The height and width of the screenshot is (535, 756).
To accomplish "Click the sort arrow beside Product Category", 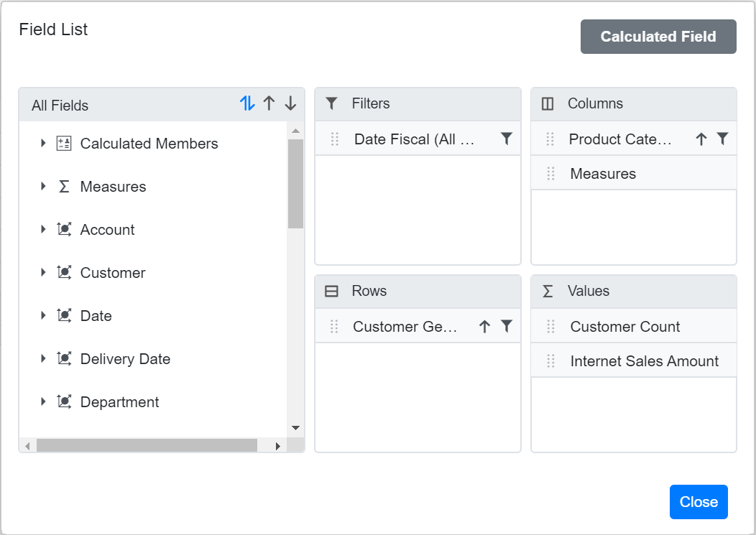I will [701, 138].
